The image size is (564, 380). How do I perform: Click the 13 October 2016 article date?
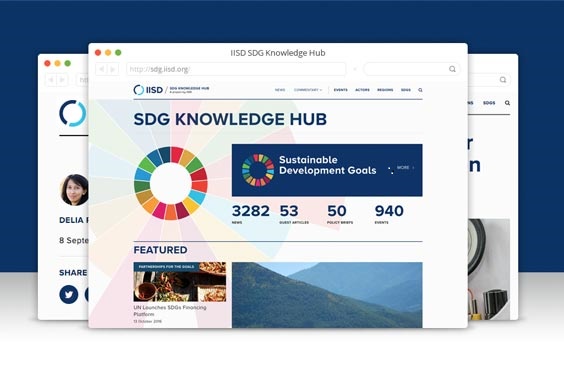[x=147, y=321]
